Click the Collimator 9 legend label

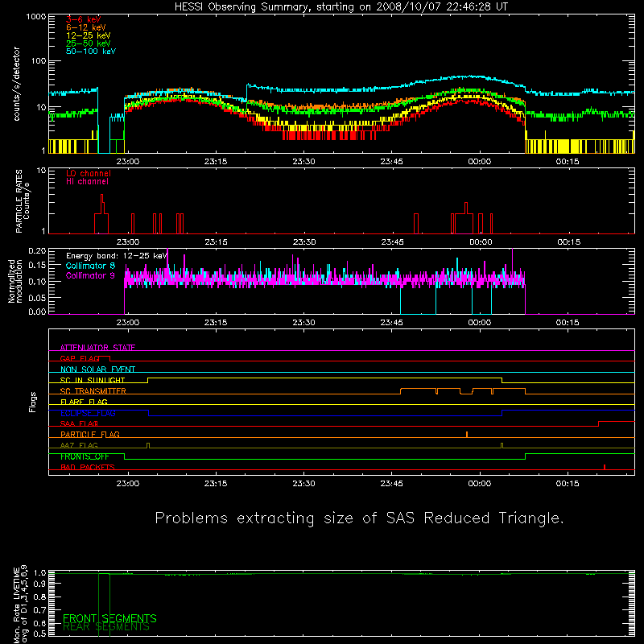(90, 275)
